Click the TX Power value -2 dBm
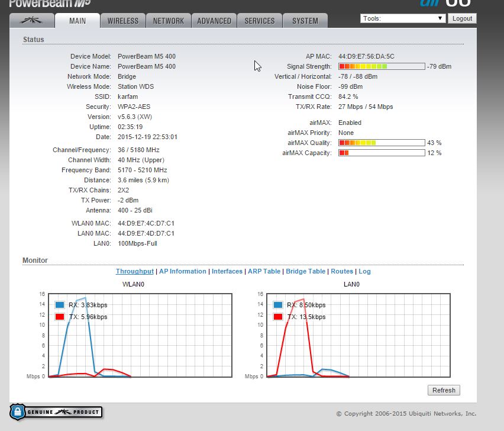Viewport: 504px width, 431px height. (x=128, y=200)
